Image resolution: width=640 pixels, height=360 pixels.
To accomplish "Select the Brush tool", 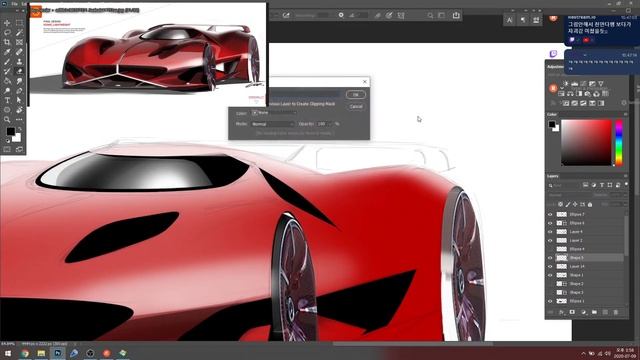I will coord(7,62).
